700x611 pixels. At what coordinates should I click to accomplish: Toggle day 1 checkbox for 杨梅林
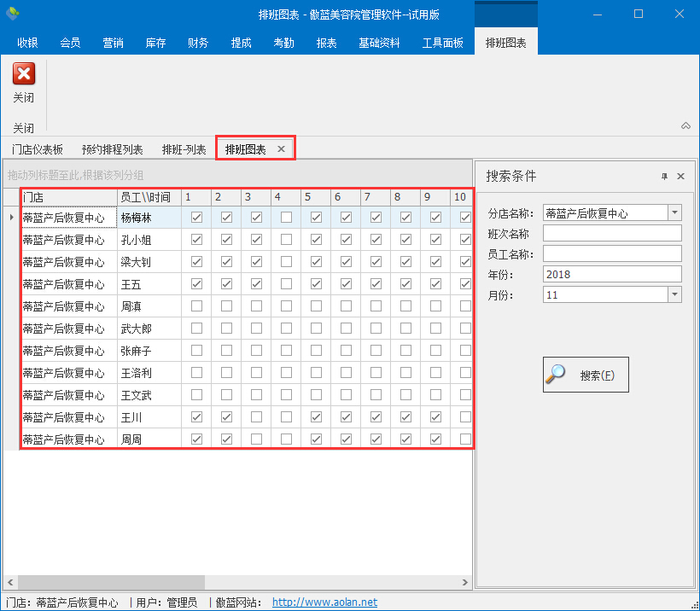tap(197, 218)
